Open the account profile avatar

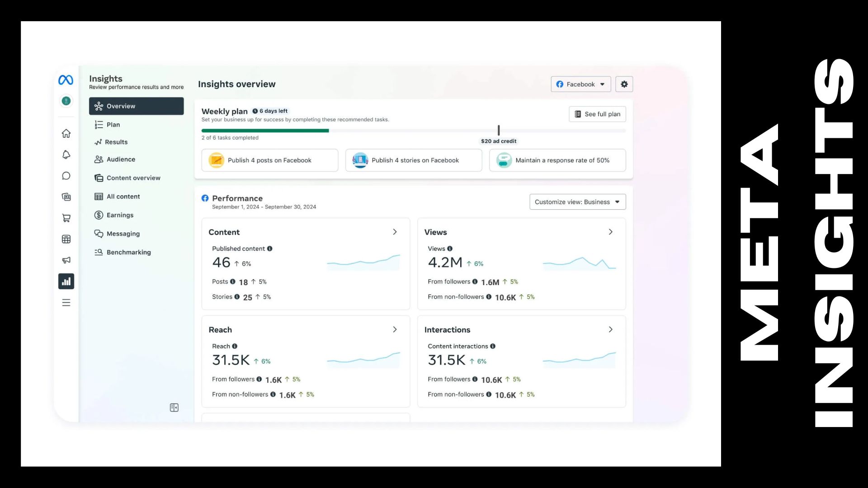[x=66, y=101]
